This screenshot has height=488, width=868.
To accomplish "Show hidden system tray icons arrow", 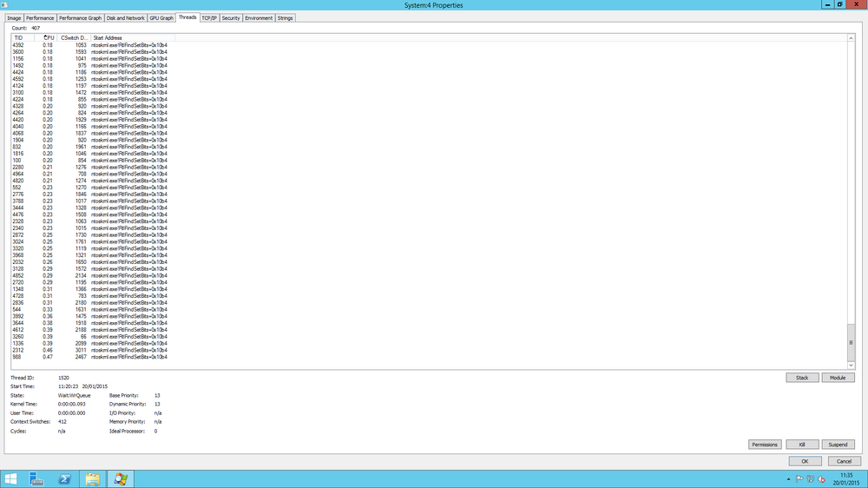I will (x=788, y=479).
